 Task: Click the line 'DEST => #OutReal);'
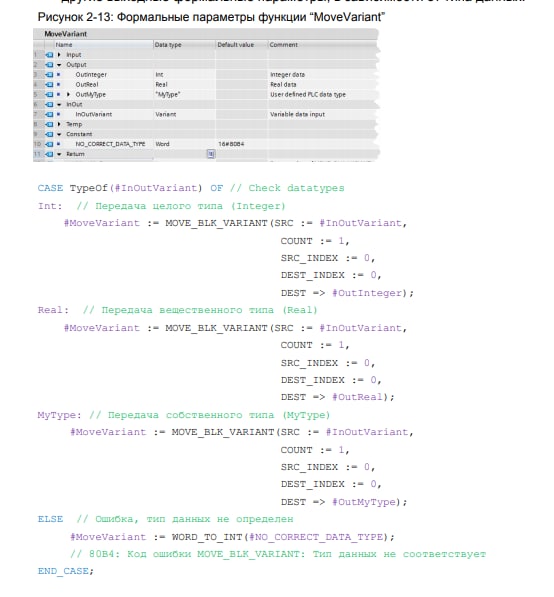tap(337, 397)
